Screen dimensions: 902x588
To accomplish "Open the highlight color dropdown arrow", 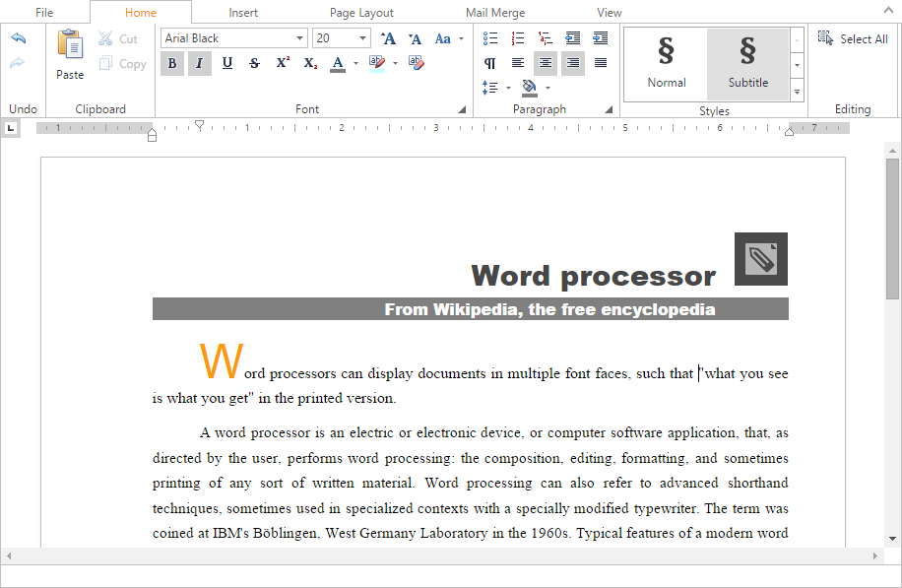I will click(395, 63).
